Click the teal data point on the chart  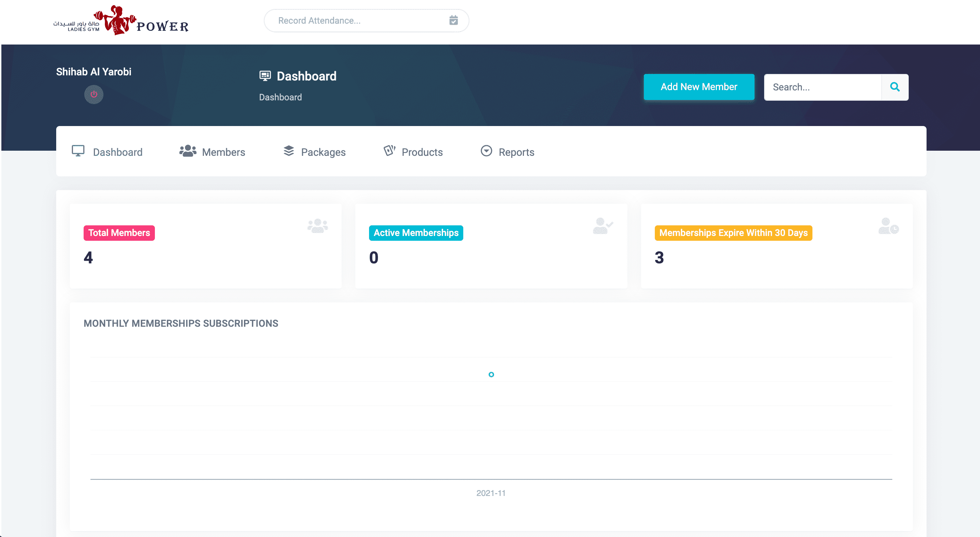(x=491, y=375)
